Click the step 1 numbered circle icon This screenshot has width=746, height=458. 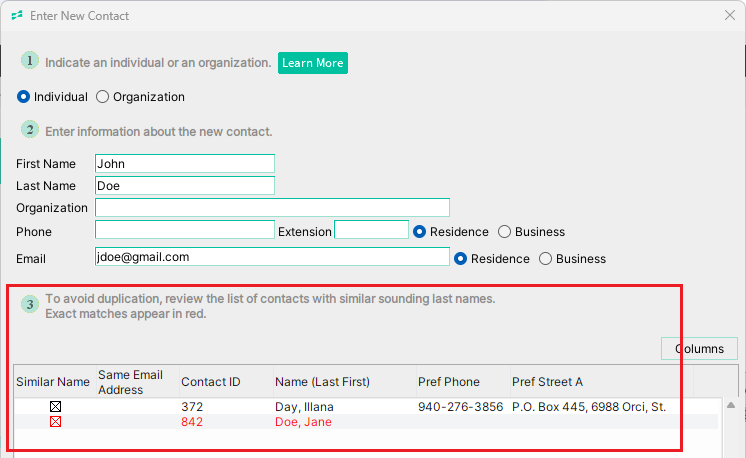[29, 61]
